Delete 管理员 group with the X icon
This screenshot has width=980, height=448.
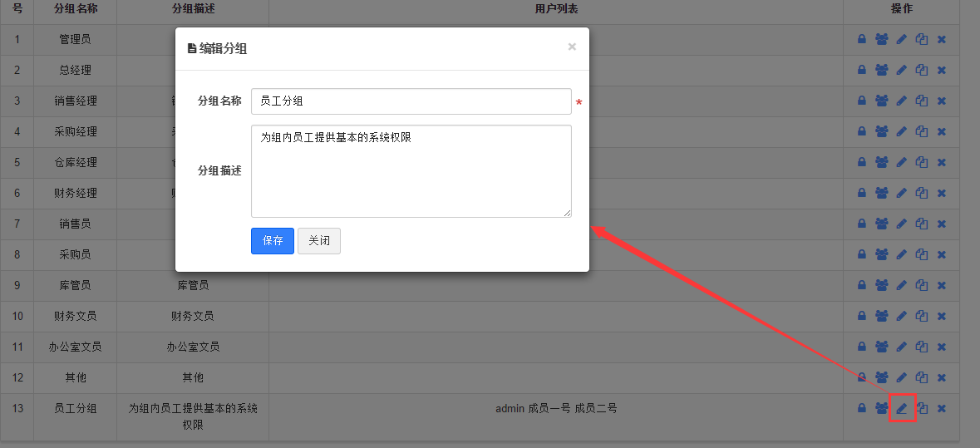941,39
